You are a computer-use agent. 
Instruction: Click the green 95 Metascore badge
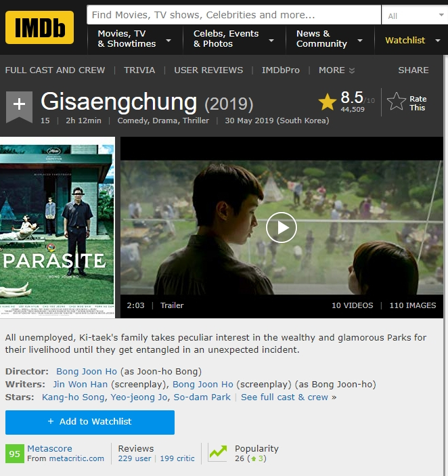click(15, 454)
